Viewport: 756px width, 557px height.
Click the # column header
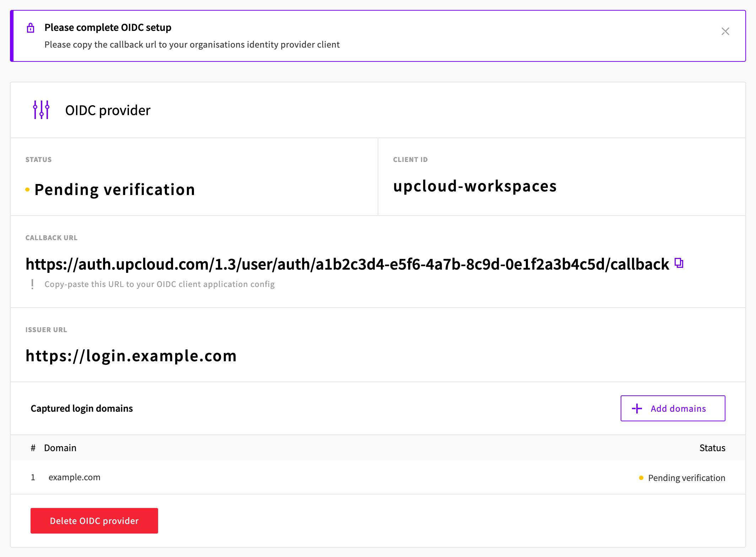[33, 448]
